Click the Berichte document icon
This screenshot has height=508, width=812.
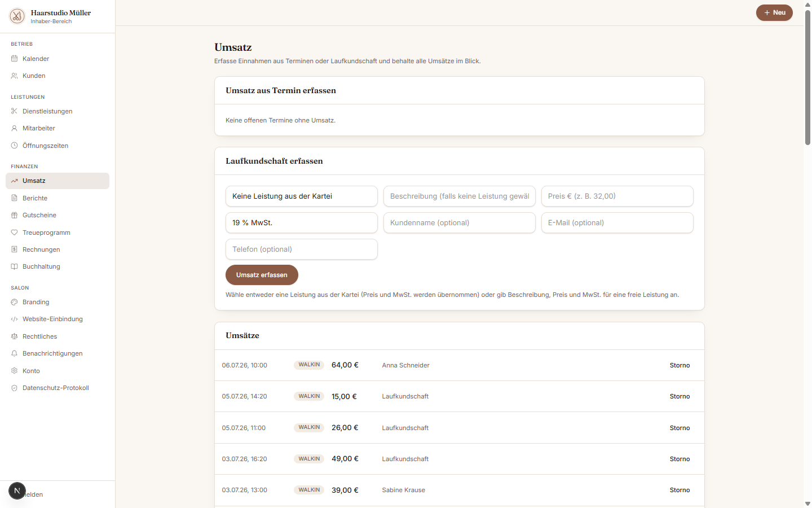(15, 198)
